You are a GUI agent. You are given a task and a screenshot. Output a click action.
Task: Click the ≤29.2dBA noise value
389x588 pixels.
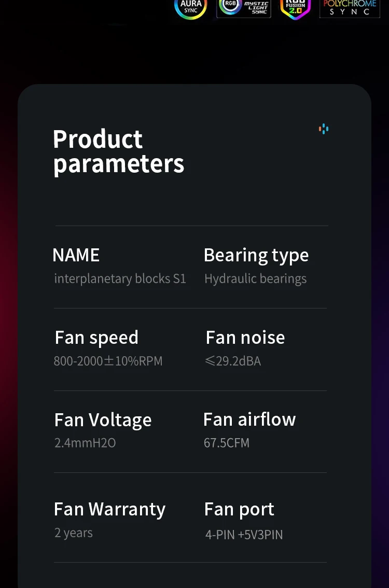[x=233, y=361]
